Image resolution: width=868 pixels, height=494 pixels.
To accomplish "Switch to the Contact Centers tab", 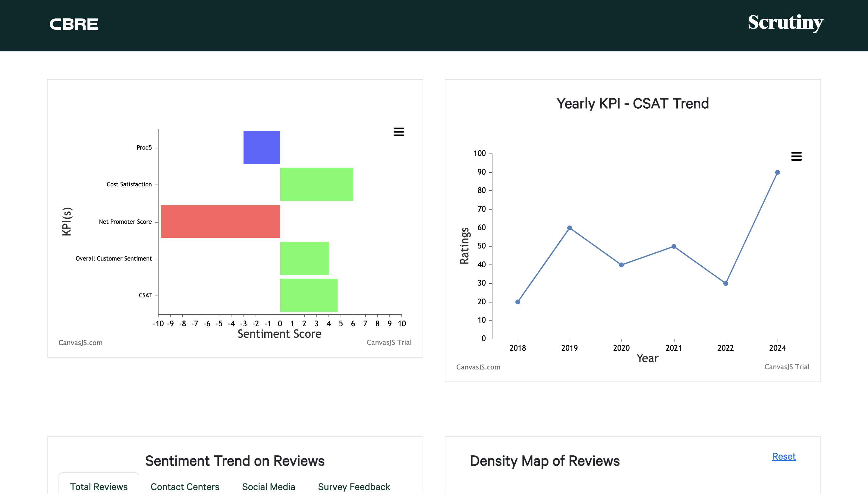I will click(x=185, y=486).
